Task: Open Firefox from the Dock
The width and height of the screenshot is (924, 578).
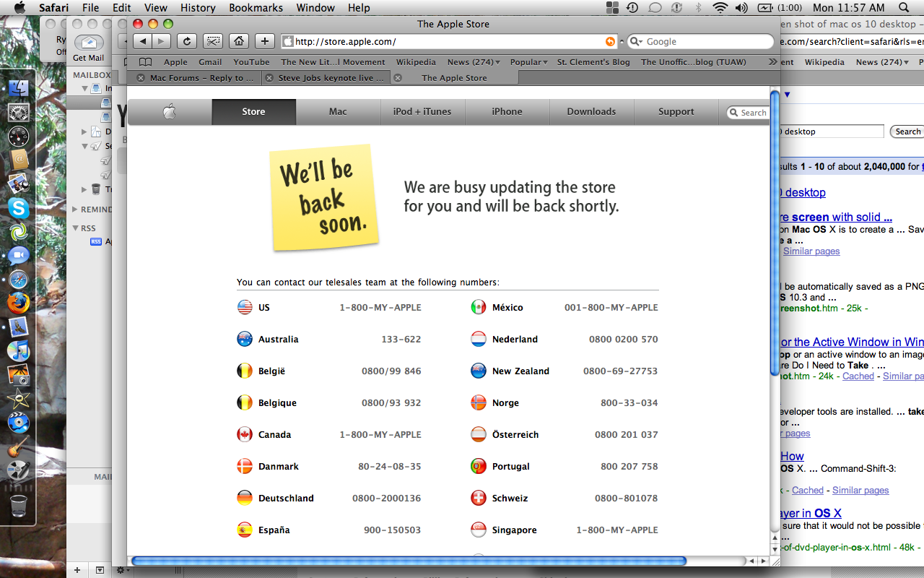Action: [18, 303]
